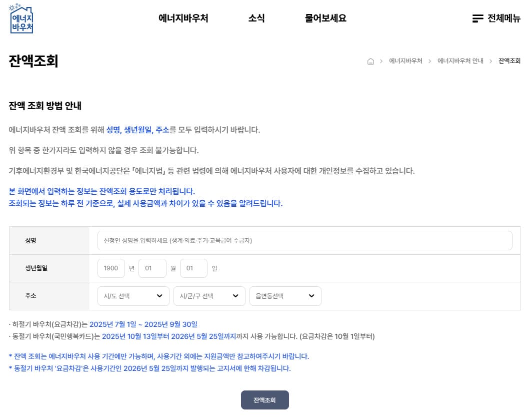The height and width of the screenshot is (417, 532).
Task: Click the down chevron on 읍면동선택
Action: click(x=310, y=296)
